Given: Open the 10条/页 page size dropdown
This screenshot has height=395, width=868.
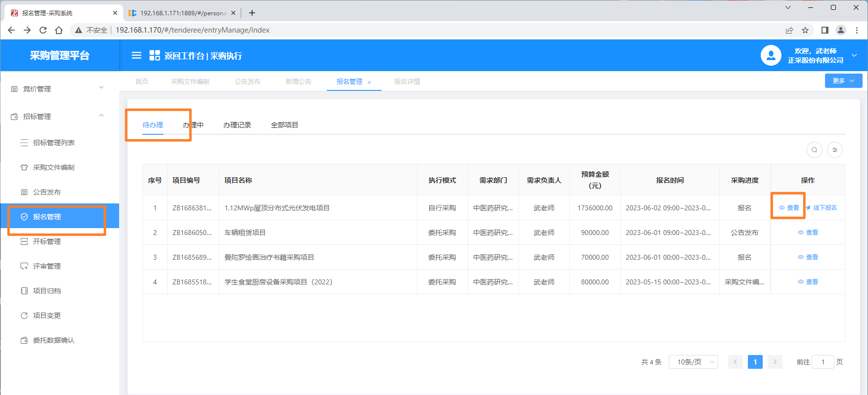Looking at the screenshot, I should [x=693, y=362].
